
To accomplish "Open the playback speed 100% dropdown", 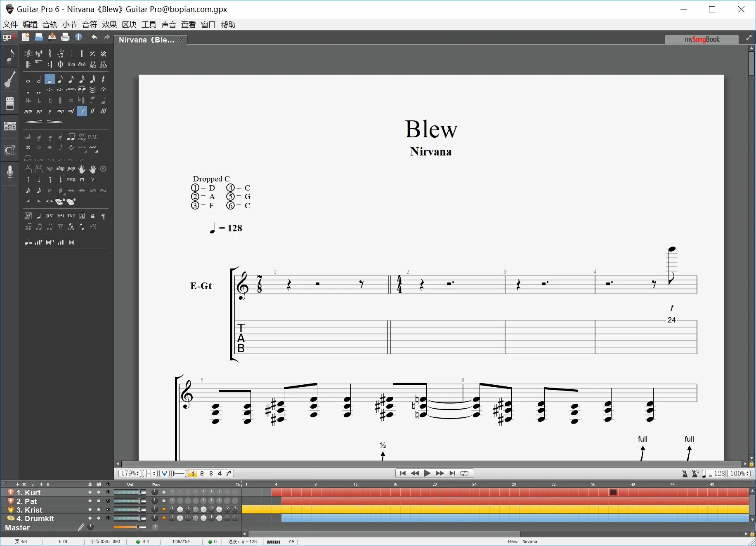I will pos(739,473).
